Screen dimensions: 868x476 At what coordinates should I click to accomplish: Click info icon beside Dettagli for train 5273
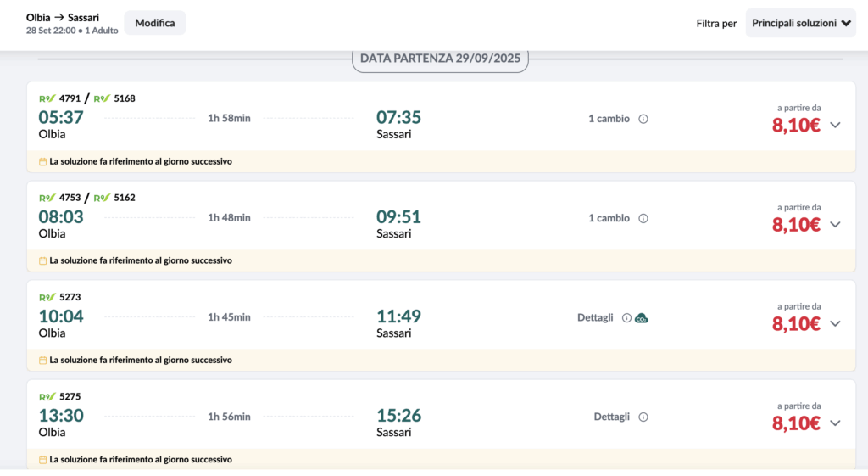(x=626, y=318)
